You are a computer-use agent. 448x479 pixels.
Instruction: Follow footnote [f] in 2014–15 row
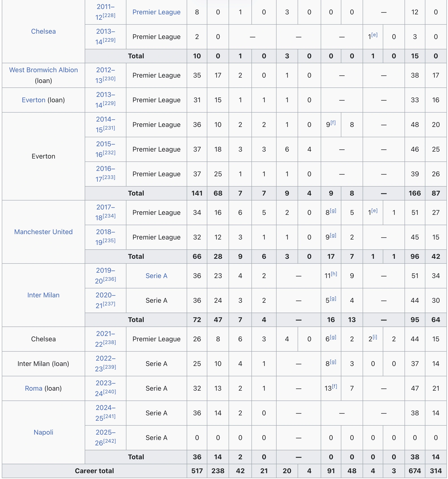[333, 123]
